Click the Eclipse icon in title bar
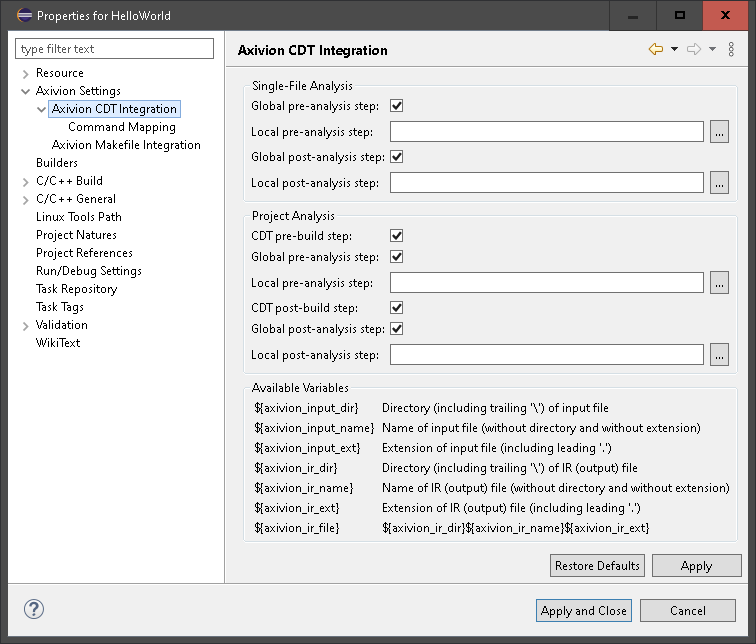756x644 pixels. [24, 15]
